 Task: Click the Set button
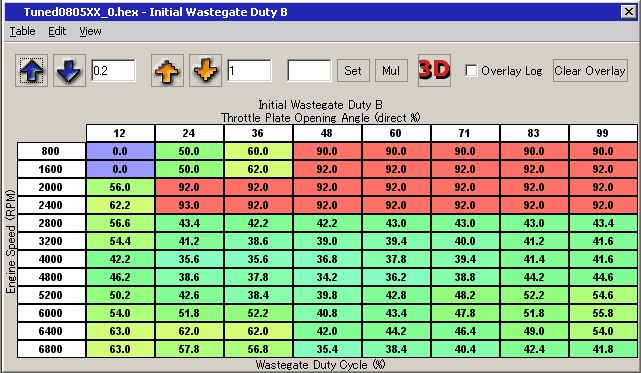click(353, 71)
